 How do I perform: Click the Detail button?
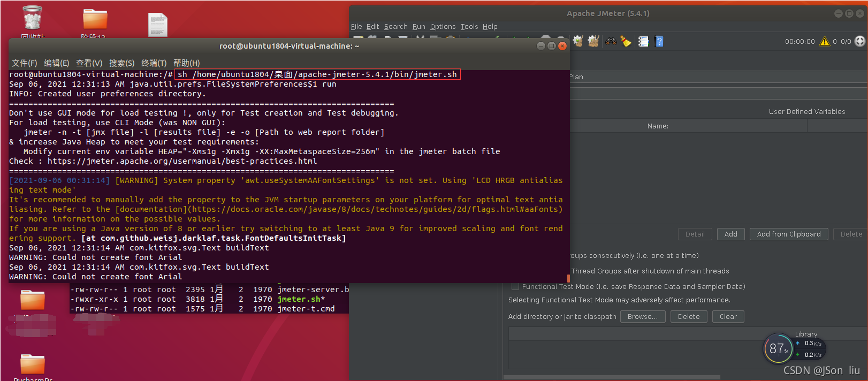[695, 234]
